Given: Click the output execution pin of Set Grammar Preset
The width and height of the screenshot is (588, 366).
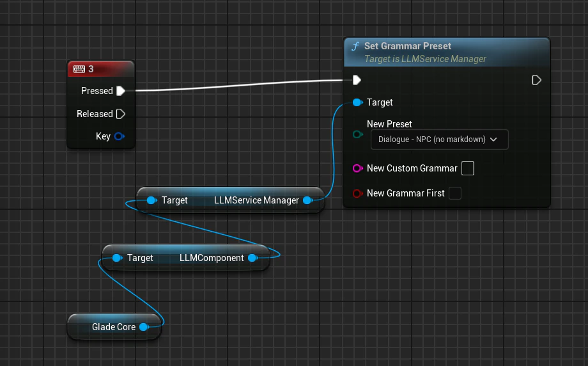Looking at the screenshot, I should [x=537, y=80].
